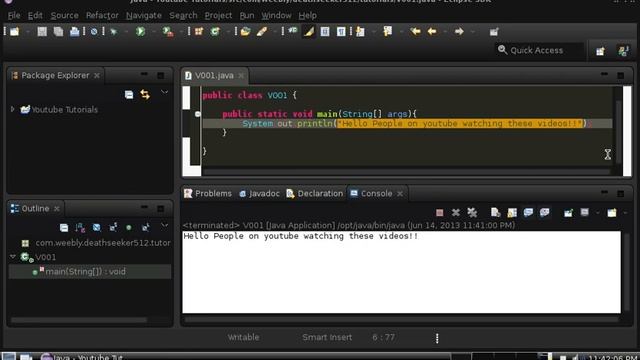Switch to the Javadoc tab

(x=259, y=193)
